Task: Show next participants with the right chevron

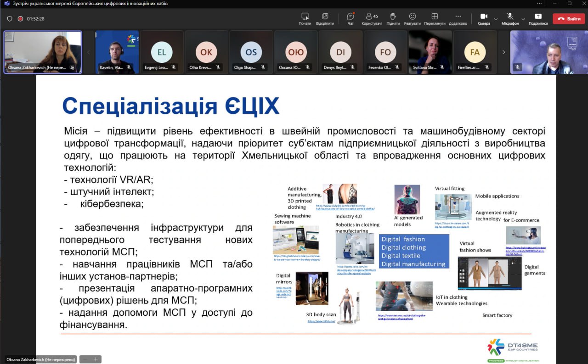Action: coord(503,52)
